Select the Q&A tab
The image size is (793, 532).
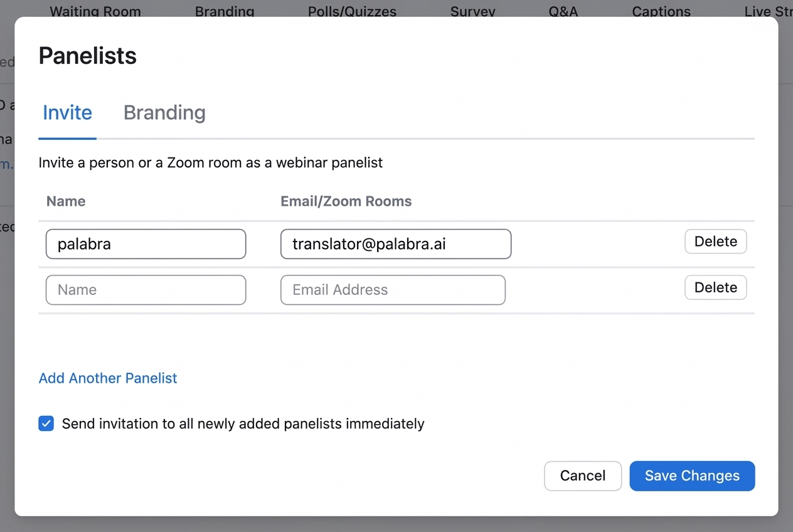(x=563, y=11)
